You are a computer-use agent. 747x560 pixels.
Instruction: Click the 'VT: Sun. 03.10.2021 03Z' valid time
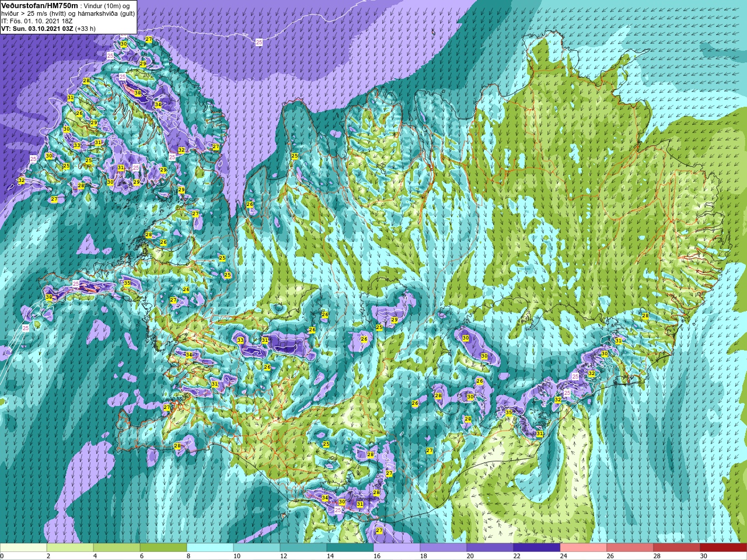(37, 29)
